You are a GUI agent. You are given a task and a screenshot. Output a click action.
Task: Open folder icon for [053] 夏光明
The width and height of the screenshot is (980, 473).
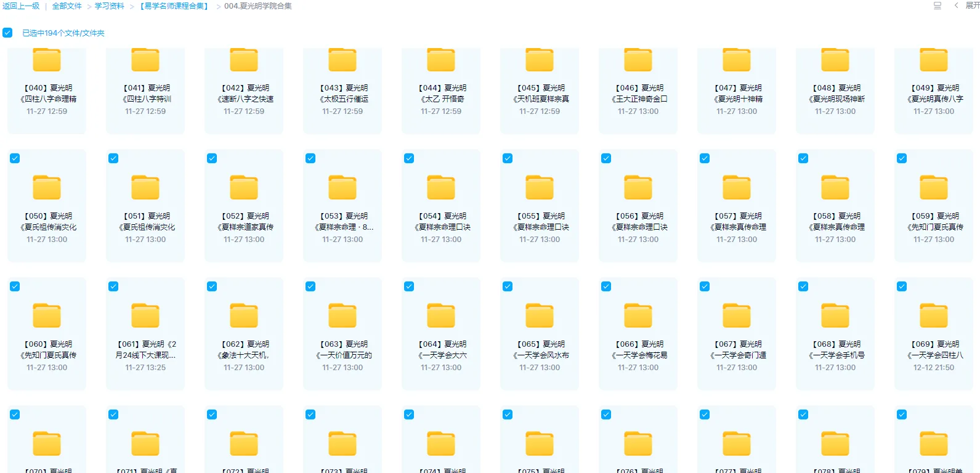tap(342, 187)
